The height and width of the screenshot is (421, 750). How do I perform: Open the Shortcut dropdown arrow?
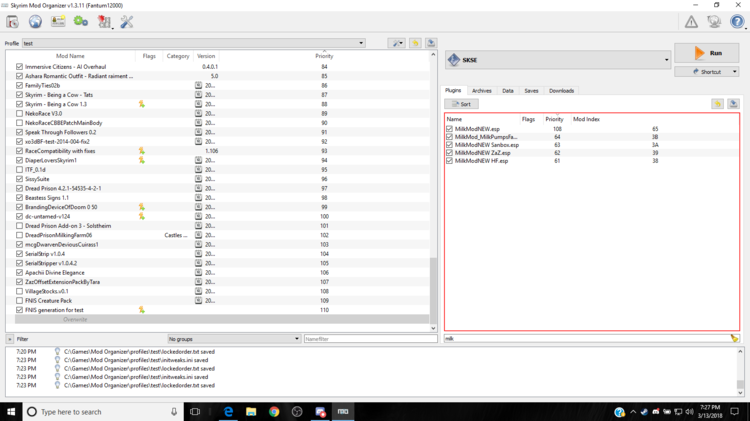click(735, 72)
